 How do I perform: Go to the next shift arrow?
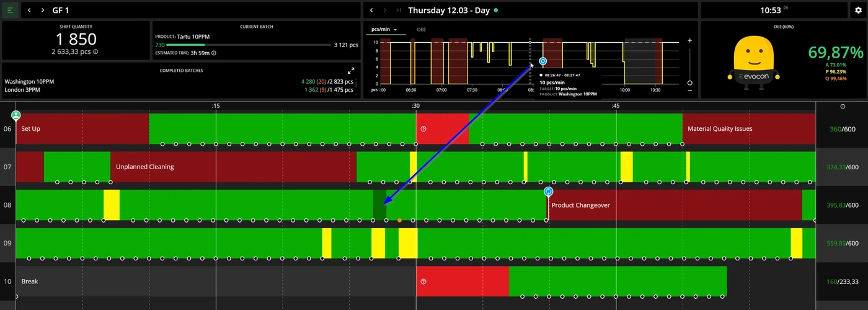[384, 11]
